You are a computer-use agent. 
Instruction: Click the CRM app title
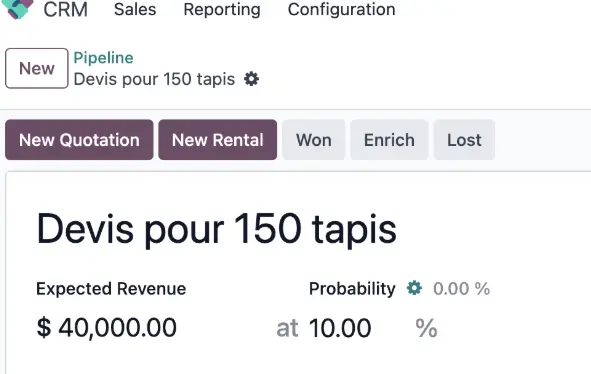click(66, 9)
